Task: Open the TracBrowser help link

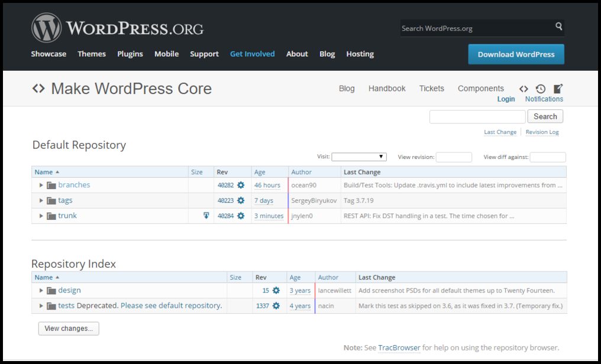Action: [x=399, y=347]
